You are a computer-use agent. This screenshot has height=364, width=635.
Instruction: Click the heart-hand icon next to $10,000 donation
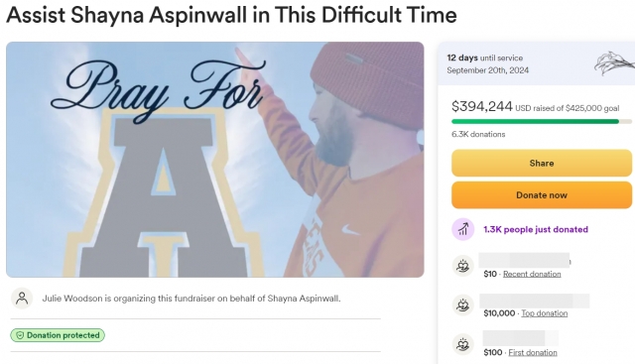463,305
